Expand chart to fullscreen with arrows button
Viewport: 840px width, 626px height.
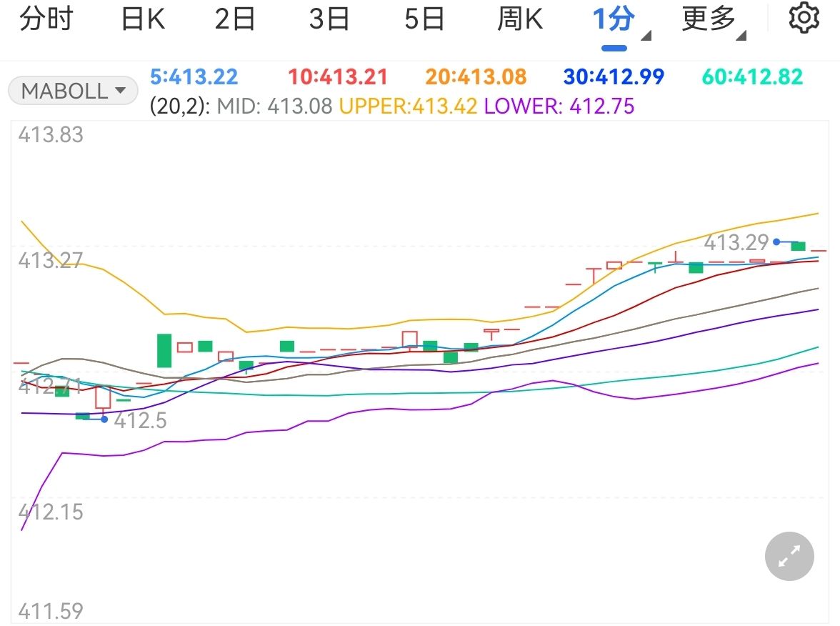coord(789,556)
